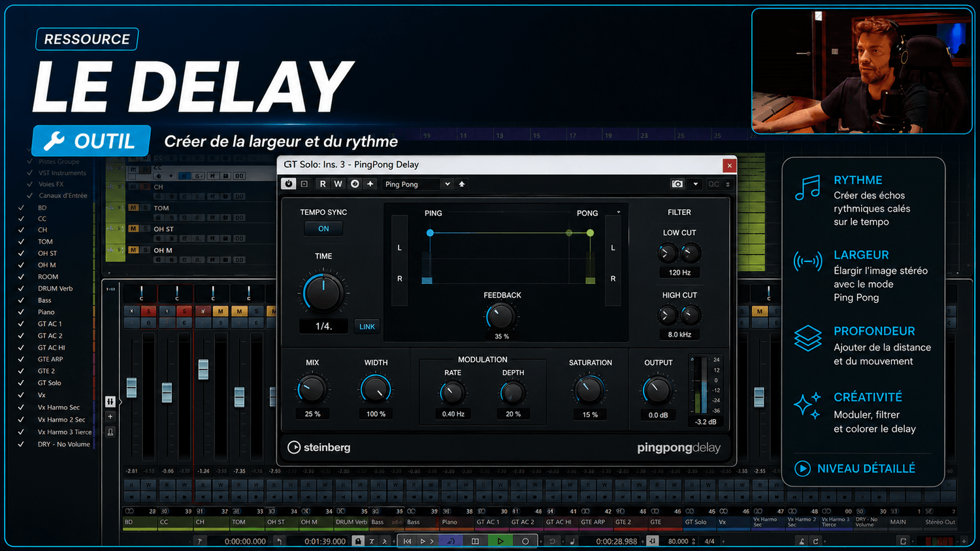Click the preset load icon next to Ping Pong
This screenshot has width=980, height=551.
click(x=462, y=184)
